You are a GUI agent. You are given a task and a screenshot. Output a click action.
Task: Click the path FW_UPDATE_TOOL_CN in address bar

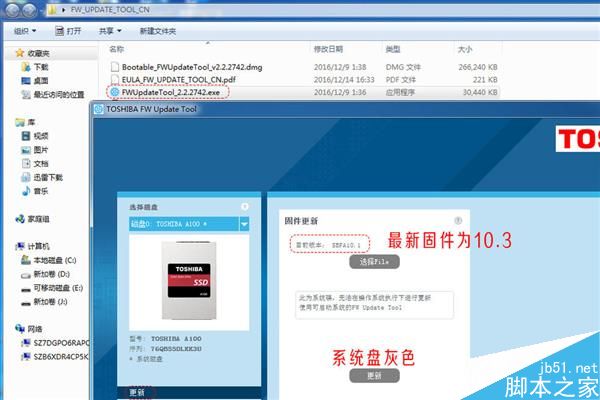[110, 10]
